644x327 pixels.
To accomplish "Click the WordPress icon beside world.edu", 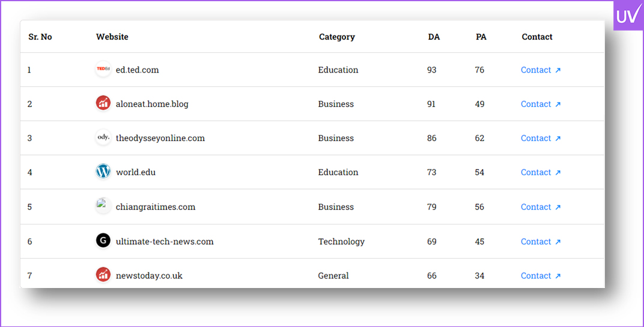I will click(x=103, y=172).
